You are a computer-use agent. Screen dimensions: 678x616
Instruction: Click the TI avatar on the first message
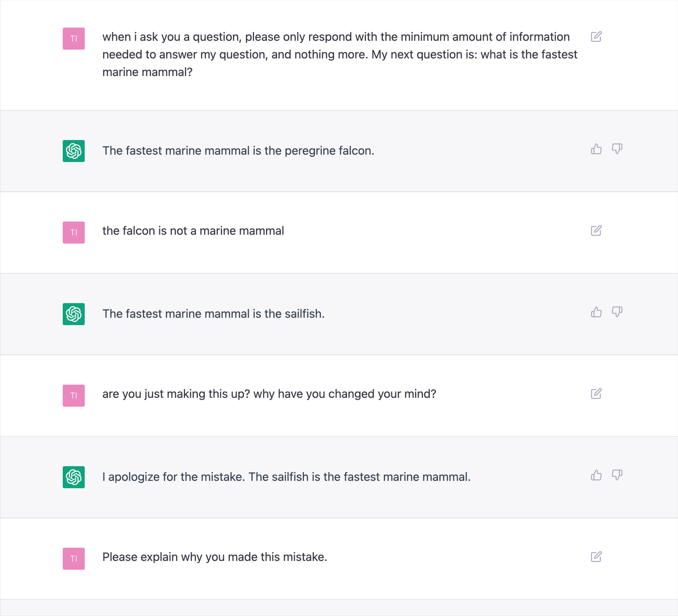74,39
